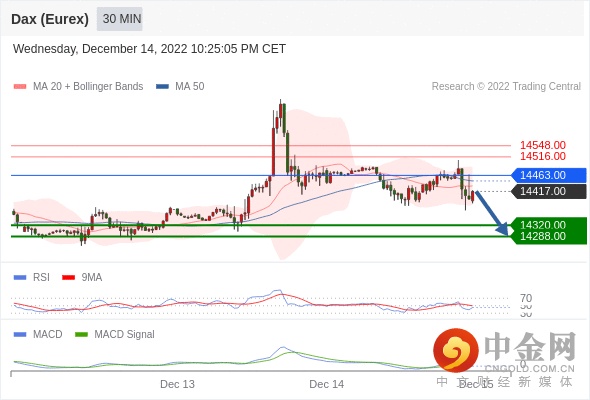Viewport: 590px width, 400px height.
Task: Click the MA 20 + Bollinger Bands legend swatch
Action: pos(20,87)
